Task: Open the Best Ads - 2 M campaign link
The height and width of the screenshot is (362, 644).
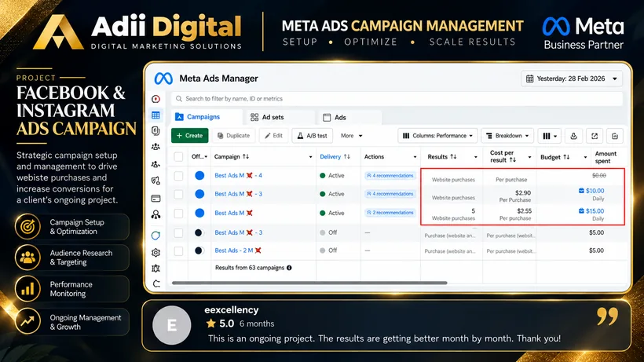Action: 238,250
